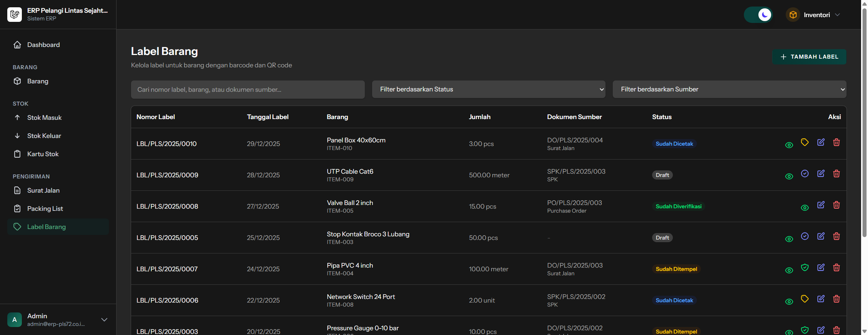Click the shield verify icon for Pipa PVC row
This screenshot has height=335, width=868.
pos(805,268)
